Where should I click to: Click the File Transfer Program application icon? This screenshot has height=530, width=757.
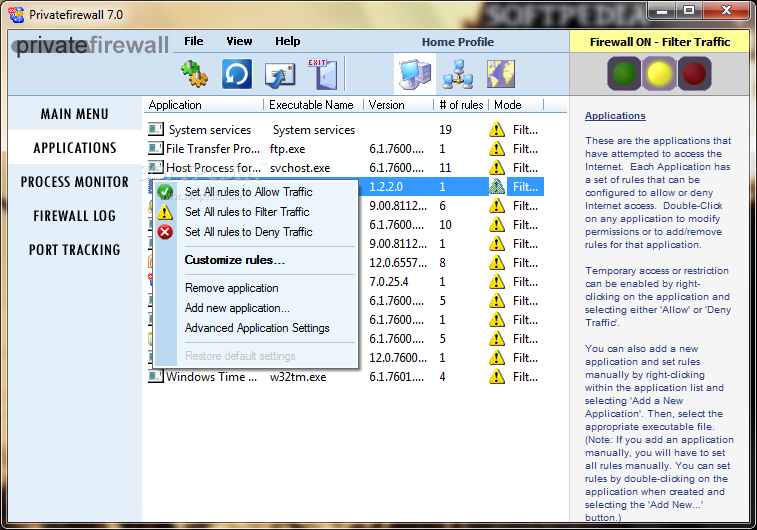(x=155, y=148)
